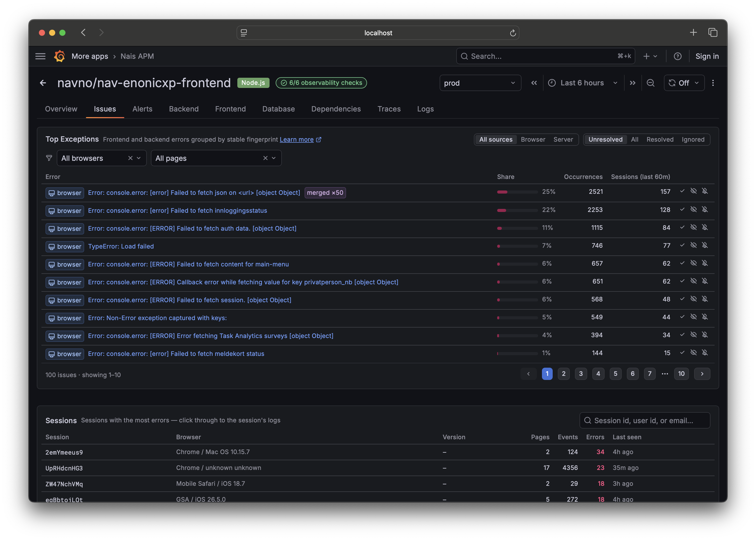Open a new browser tab with plus
Viewport: 756px width, 540px height.
693,32
